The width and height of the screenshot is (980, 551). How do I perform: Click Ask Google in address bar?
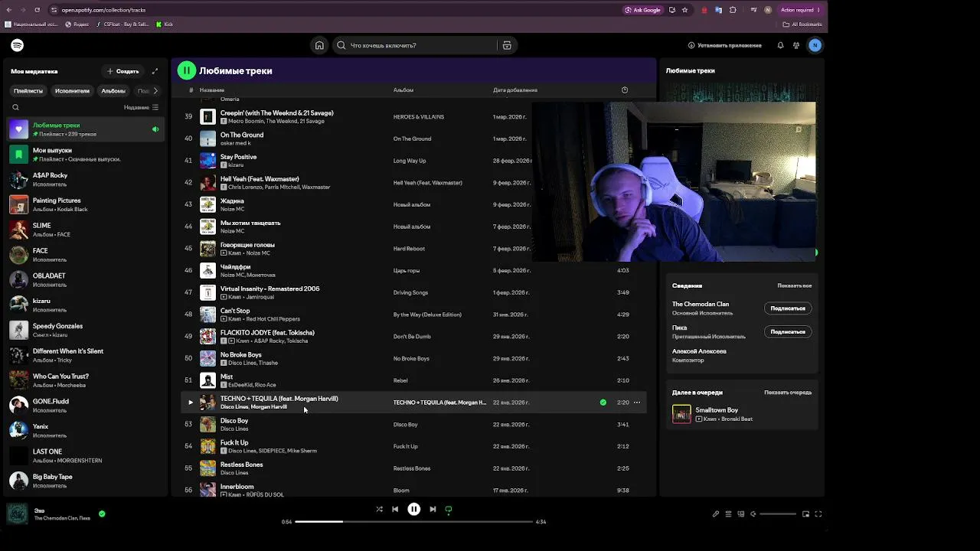click(x=642, y=10)
